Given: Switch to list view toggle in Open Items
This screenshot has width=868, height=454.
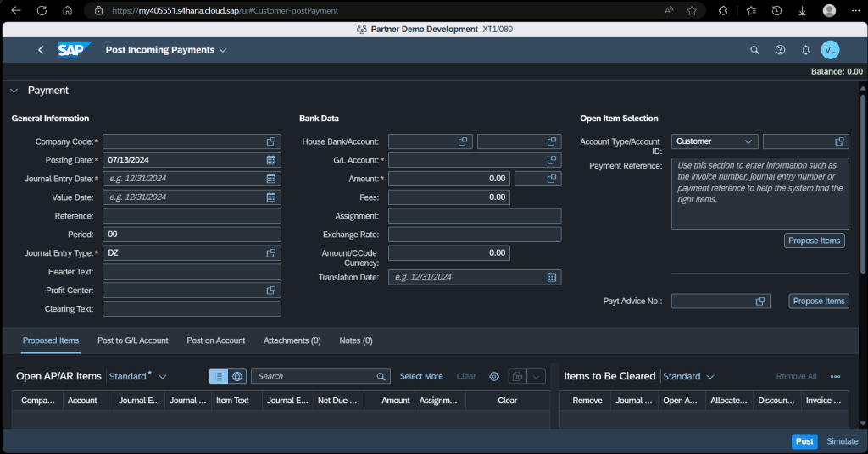Looking at the screenshot, I should (x=219, y=377).
